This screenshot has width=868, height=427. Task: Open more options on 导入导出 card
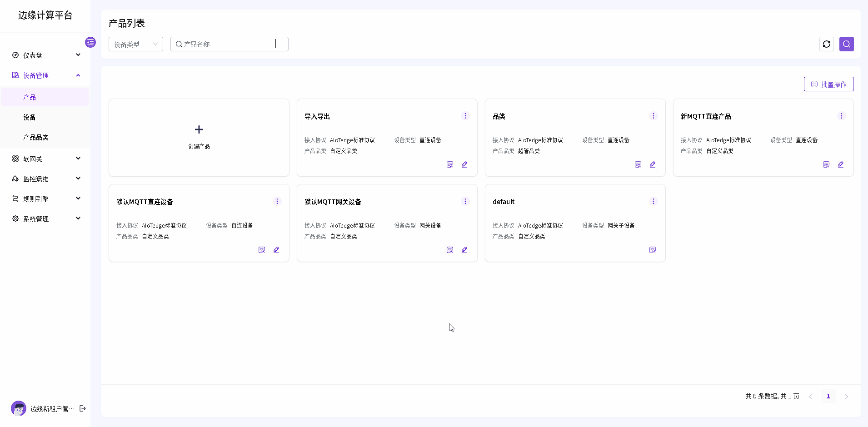coord(465,116)
